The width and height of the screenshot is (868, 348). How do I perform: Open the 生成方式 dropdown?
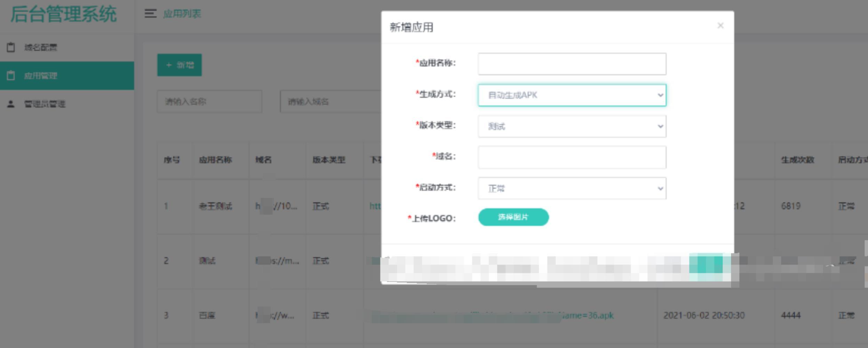click(572, 95)
